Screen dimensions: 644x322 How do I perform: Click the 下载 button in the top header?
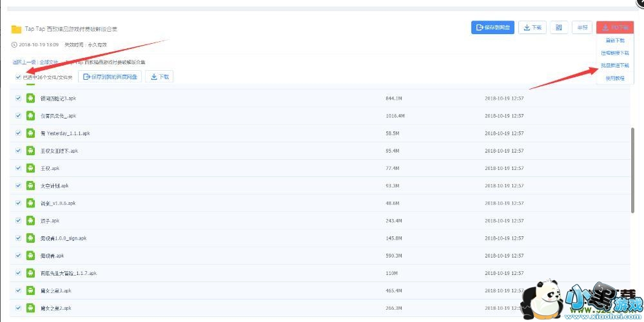532,28
